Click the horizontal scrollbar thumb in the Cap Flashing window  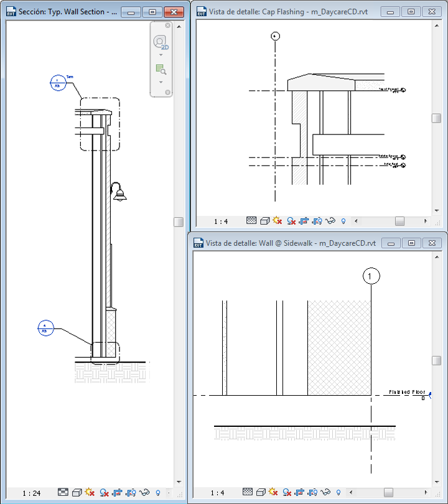tap(399, 221)
